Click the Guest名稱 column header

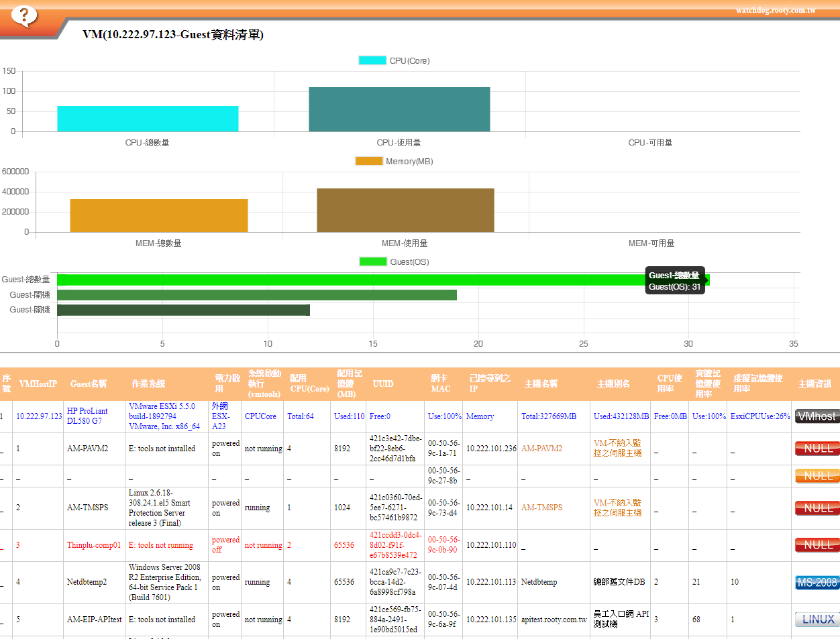coord(89,384)
